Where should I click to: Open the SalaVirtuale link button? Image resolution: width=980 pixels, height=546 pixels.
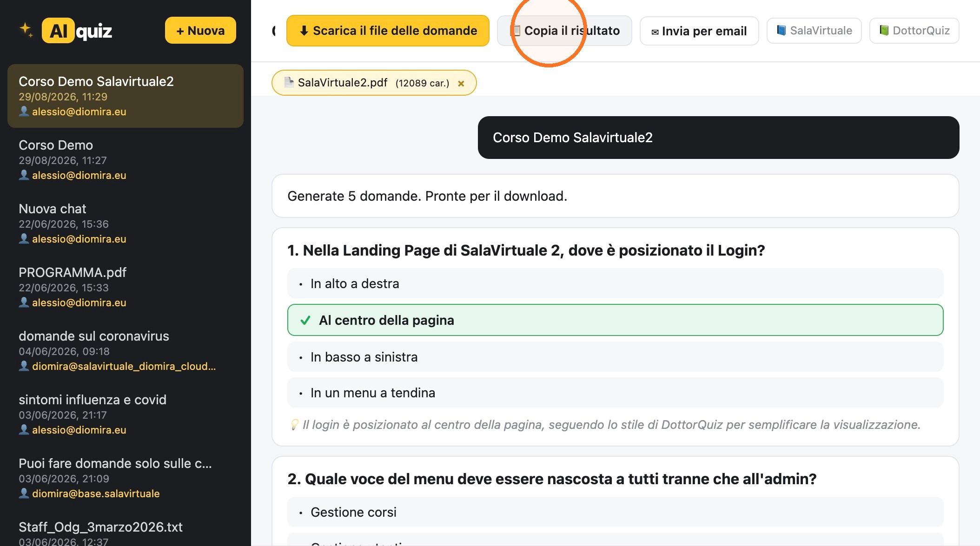pos(814,31)
